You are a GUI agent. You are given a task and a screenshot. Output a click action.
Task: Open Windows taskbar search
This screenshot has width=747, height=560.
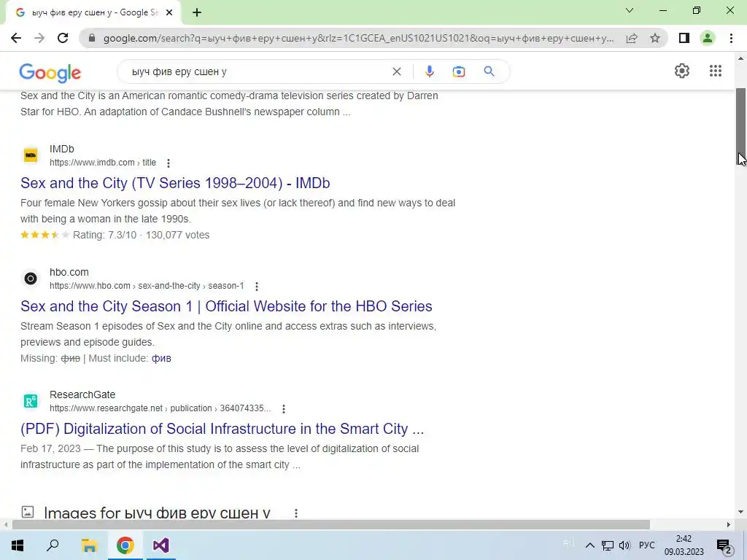[53, 545]
